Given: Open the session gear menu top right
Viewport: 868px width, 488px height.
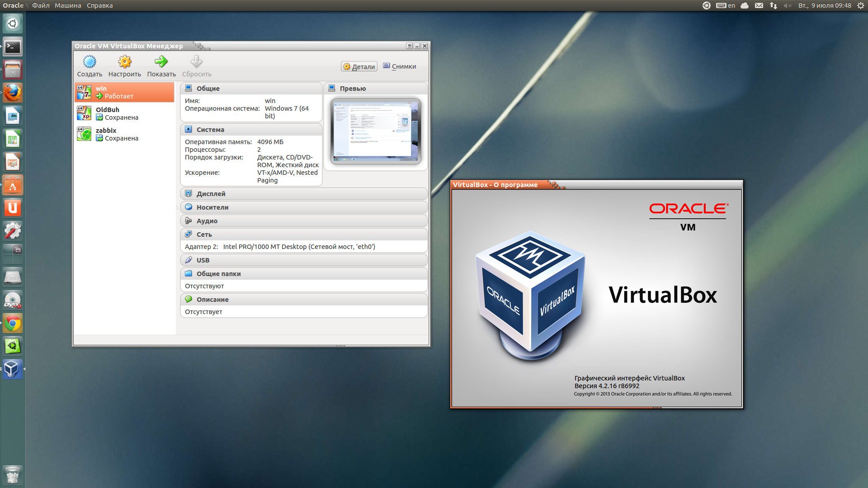Looking at the screenshot, I should (861, 5).
